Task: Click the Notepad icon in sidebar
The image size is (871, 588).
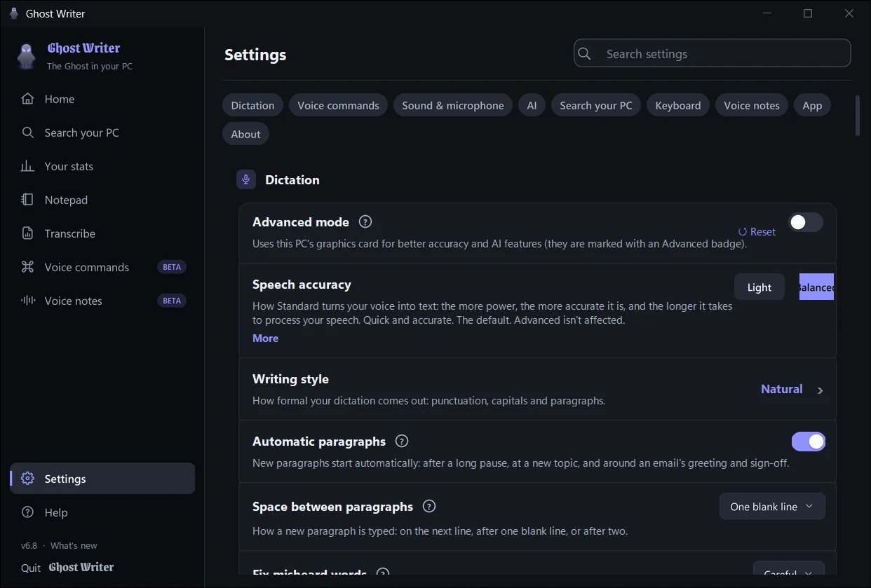Action: pyautogui.click(x=27, y=200)
